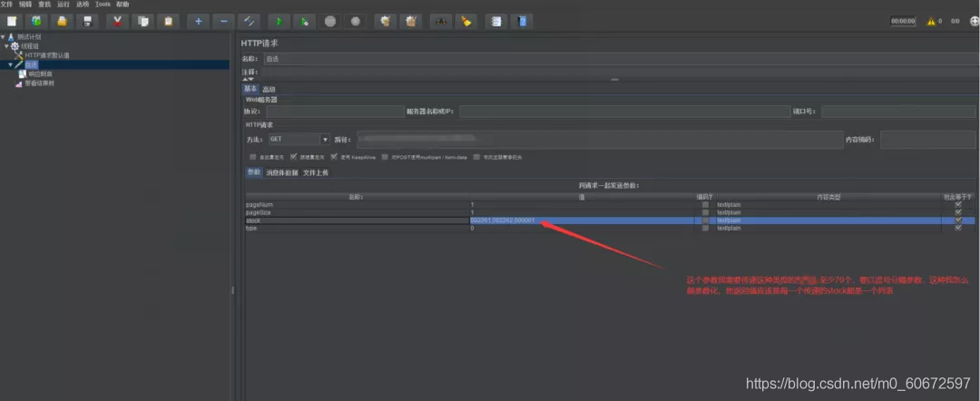
Task: Click the Copy toolbar icon
Action: click(143, 21)
